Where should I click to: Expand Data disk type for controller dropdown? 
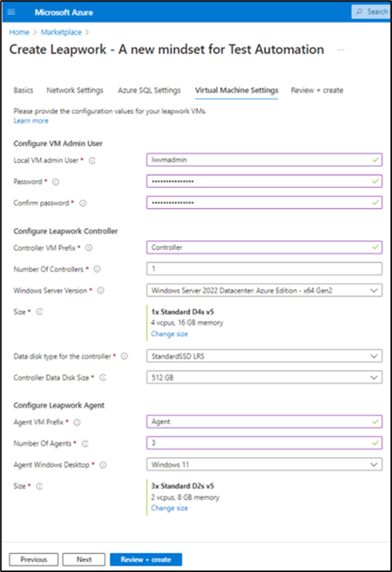coord(265,356)
